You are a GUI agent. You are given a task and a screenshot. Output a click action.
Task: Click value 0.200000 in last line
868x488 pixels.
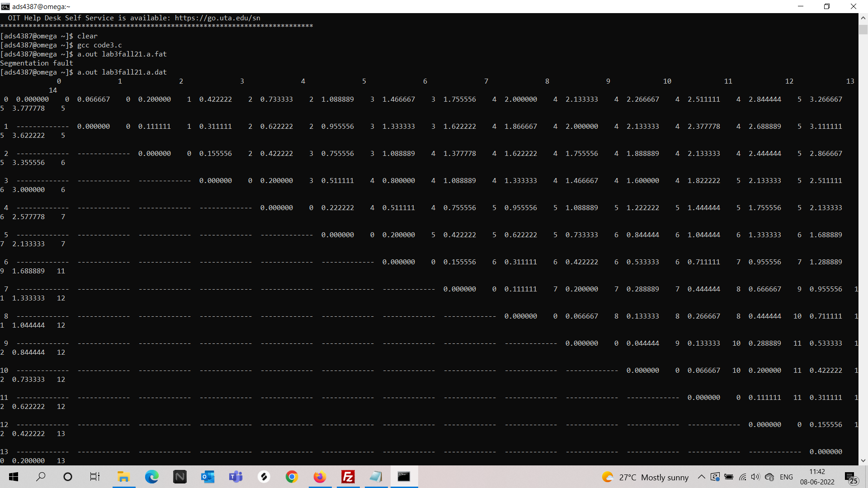[x=28, y=461]
